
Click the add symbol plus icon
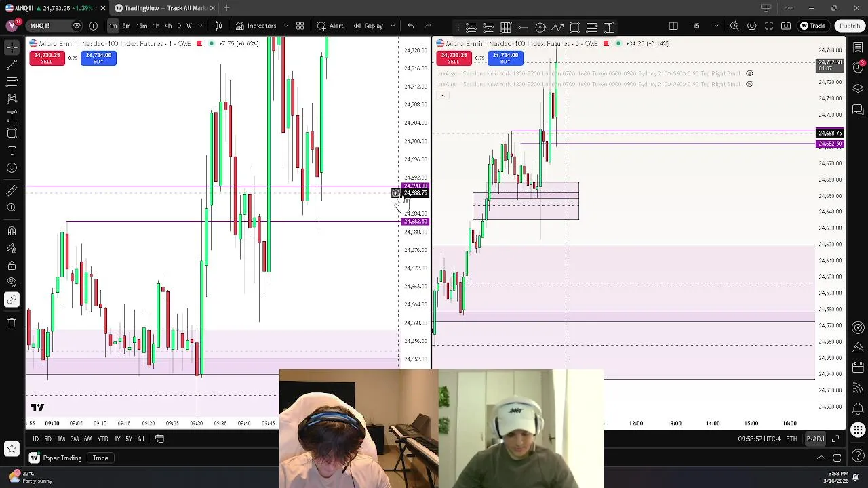coord(93,26)
